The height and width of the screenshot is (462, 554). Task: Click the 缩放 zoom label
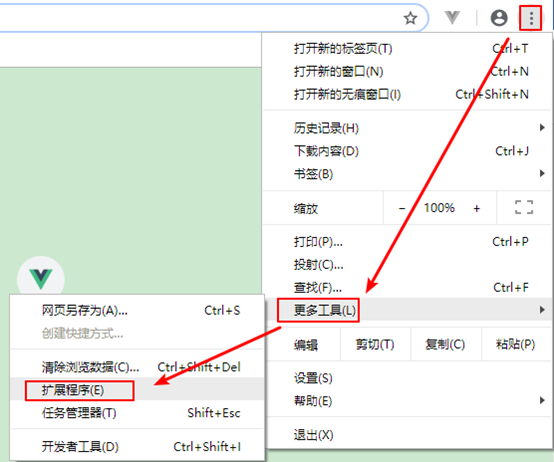(x=306, y=208)
